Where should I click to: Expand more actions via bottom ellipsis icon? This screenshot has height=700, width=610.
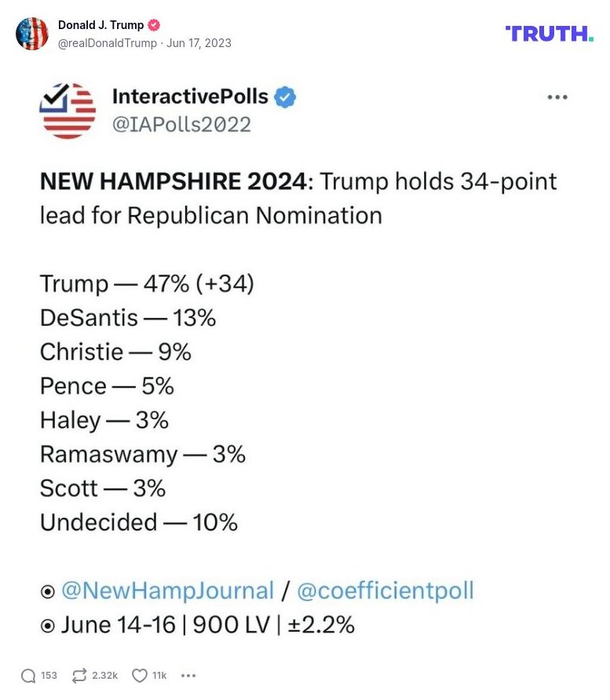(x=188, y=675)
